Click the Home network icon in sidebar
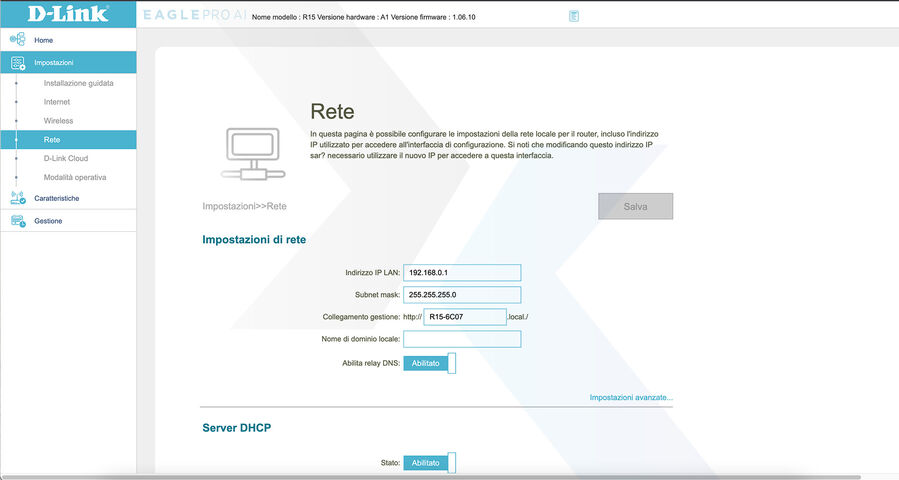The width and height of the screenshot is (899, 480). (17, 40)
